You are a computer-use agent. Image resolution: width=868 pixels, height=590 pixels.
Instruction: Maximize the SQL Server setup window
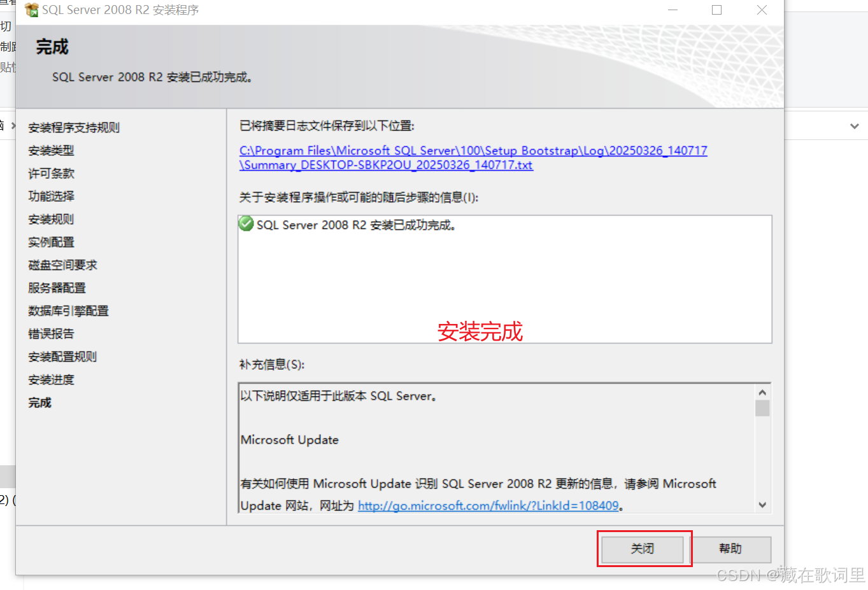click(x=716, y=10)
